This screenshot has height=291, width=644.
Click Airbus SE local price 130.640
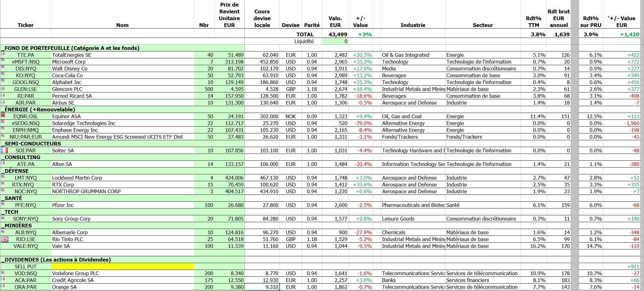pyautogui.click(x=262, y=103)
